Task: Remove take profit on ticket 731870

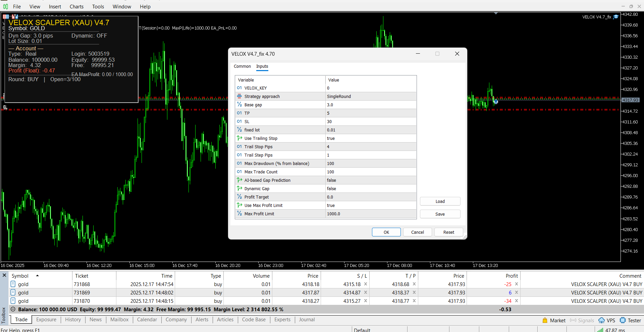Action: (x=414, y=301)
